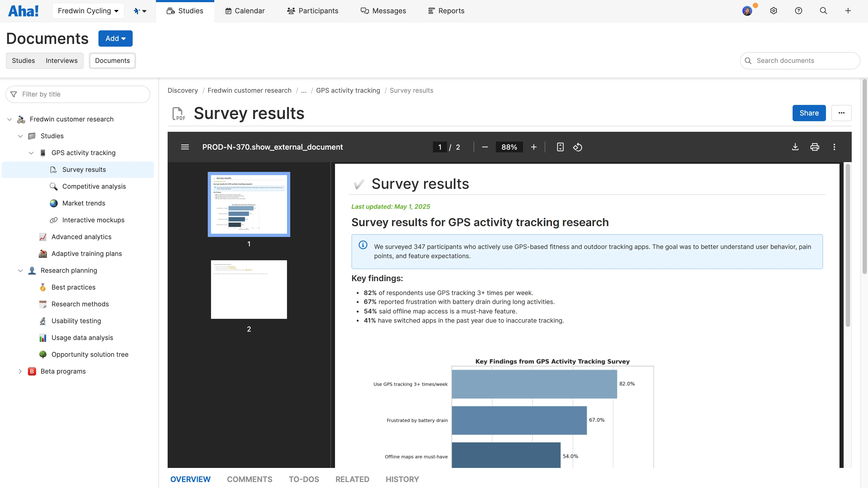Screen dimensions: 868x488
Task: Open help question mark icon
Action: pyautogui.click(x=798, y=11)
